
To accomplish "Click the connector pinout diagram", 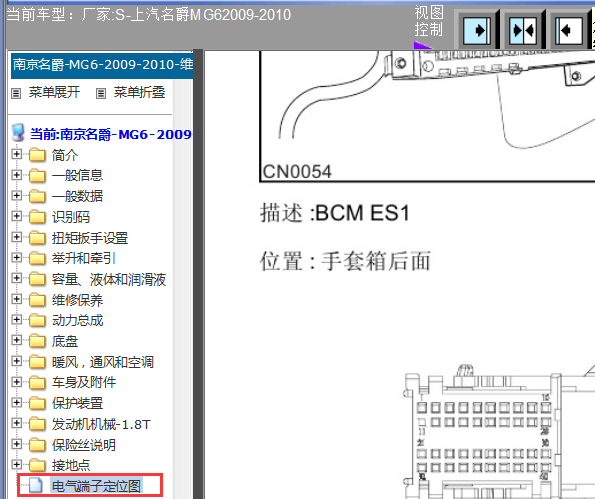I will coord(499,431).
